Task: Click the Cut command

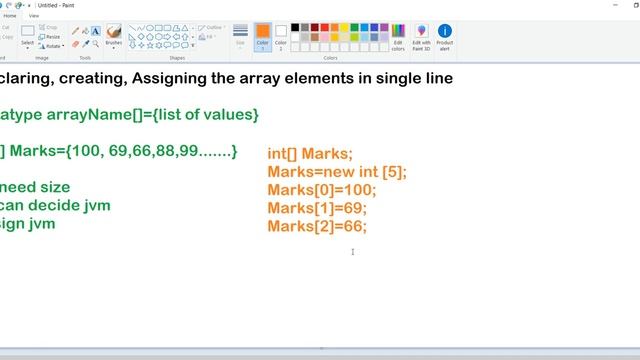Action: click(x=5, y=27)
